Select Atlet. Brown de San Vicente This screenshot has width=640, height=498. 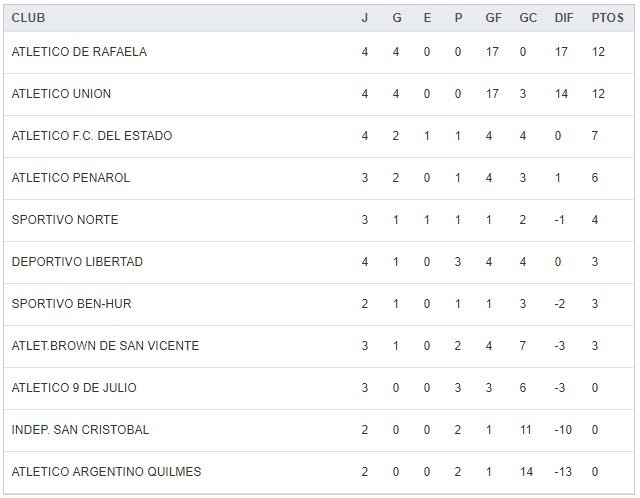105,346
